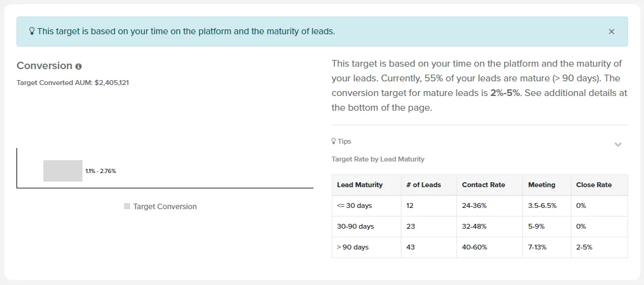
Task: Select the 30-90 days row label
Action: click(356, 227)
